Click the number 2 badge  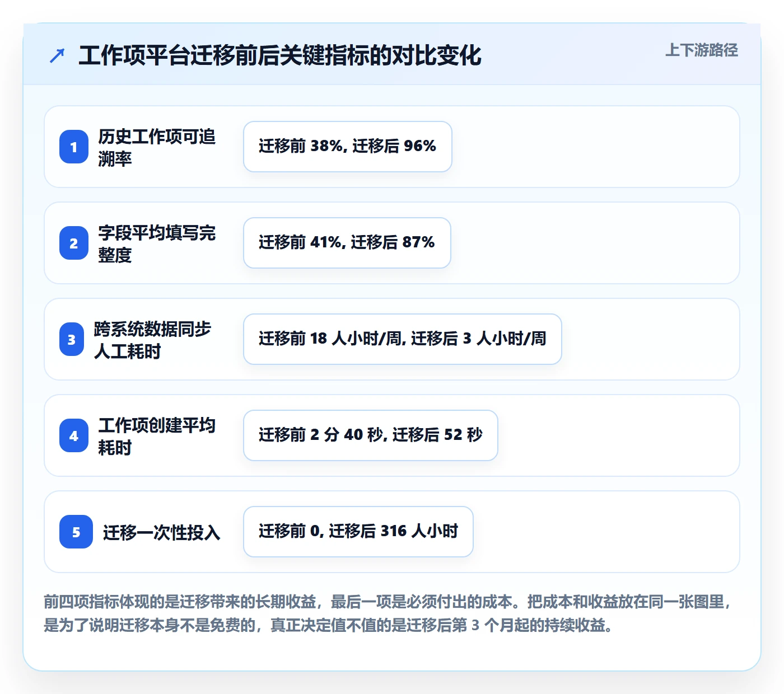point(74,243)
